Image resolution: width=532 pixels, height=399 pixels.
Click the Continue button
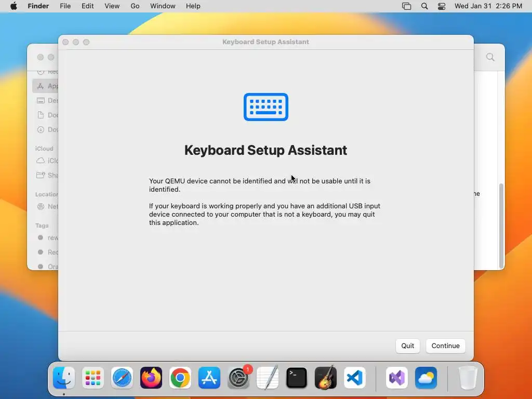445,345
